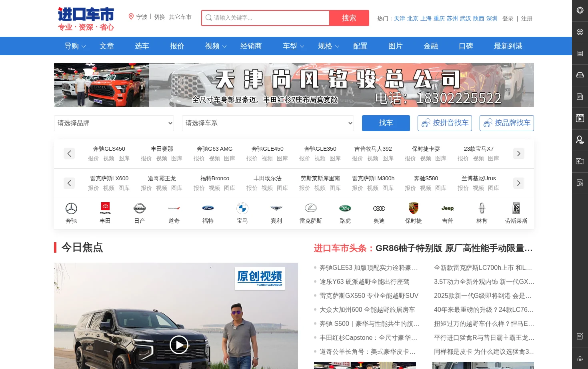Click the BMW 宝马 brand logo
The width and height of the screenshot is (588, 369).
click(x=242, y=208)
